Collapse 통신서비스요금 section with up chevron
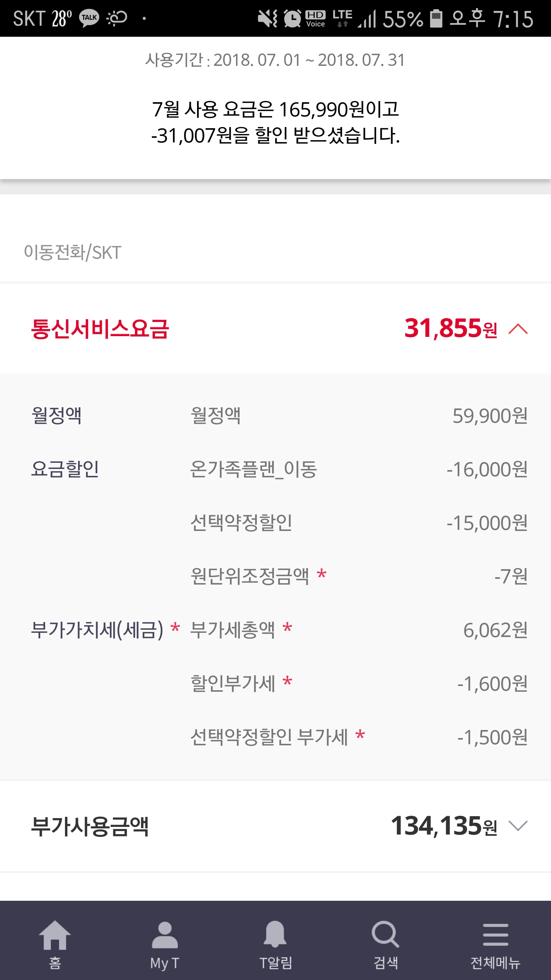This screenshot has width=551, height=980. tap(518, 329)
